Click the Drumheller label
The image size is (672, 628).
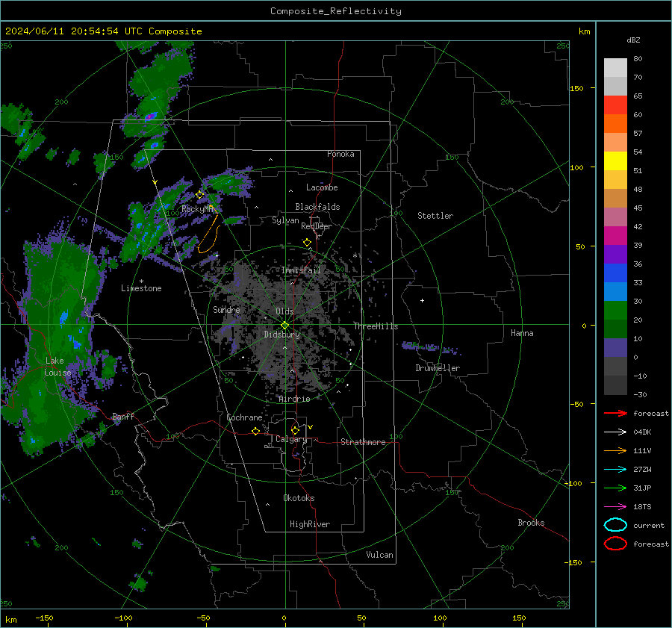pyautogui.click(x=438, y=368)
